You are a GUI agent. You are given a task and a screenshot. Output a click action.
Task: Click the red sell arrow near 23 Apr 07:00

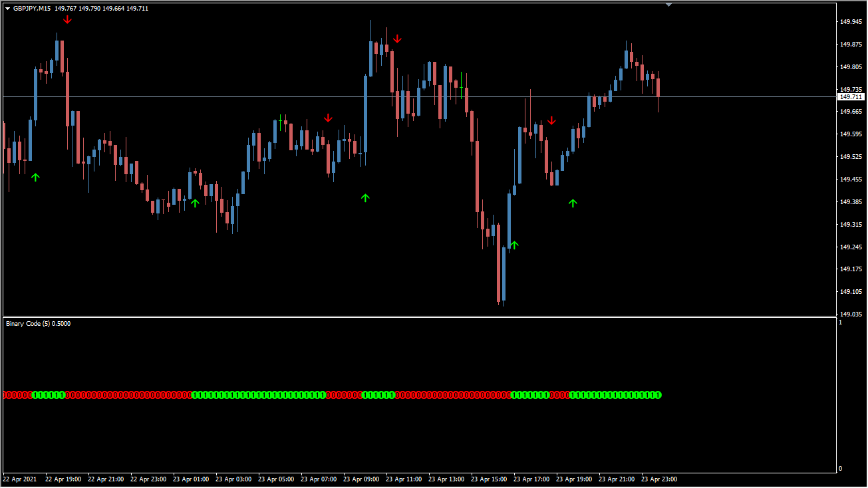[x=328, y=118]
